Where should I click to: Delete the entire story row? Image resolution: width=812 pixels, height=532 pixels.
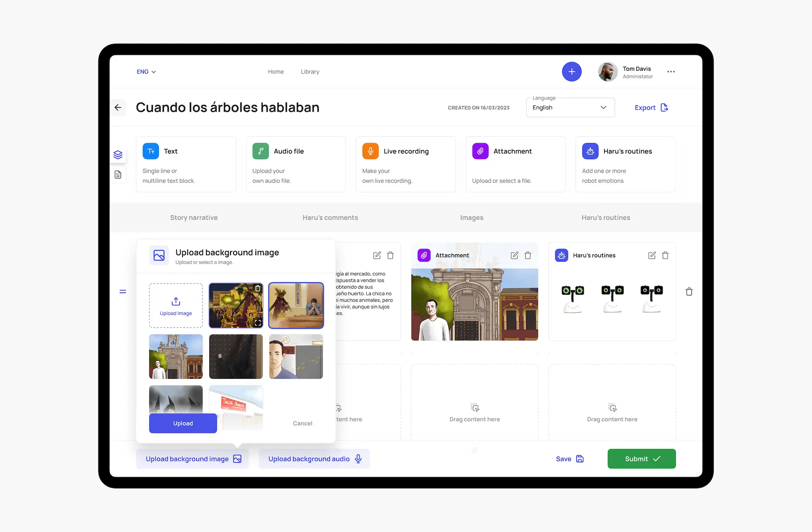[689, 292]
